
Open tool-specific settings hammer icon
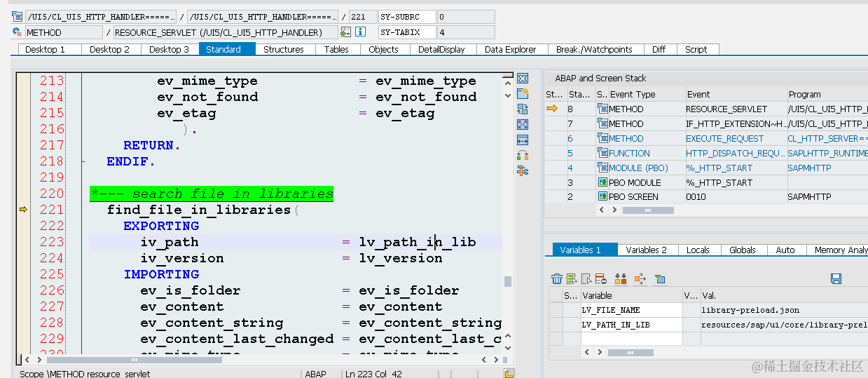(x=522, y=171)
